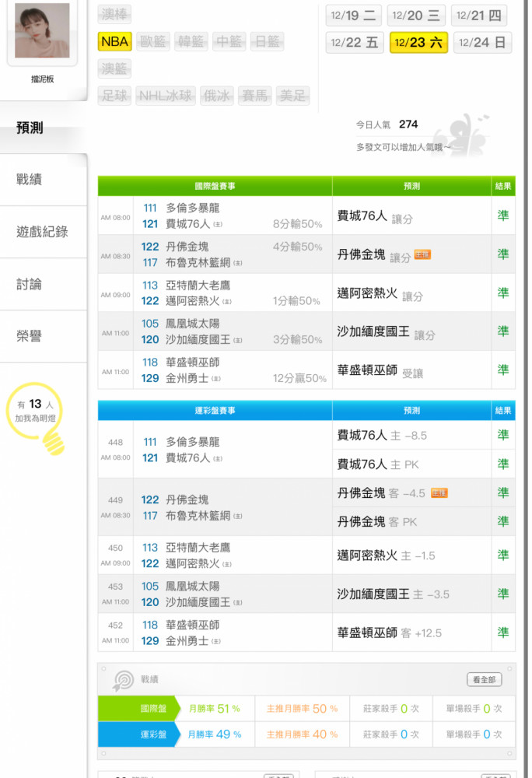Click the 看全部 button in 戰績 panel
The width and height of the screenshot is (532, 778).
[x=484, y=679]
